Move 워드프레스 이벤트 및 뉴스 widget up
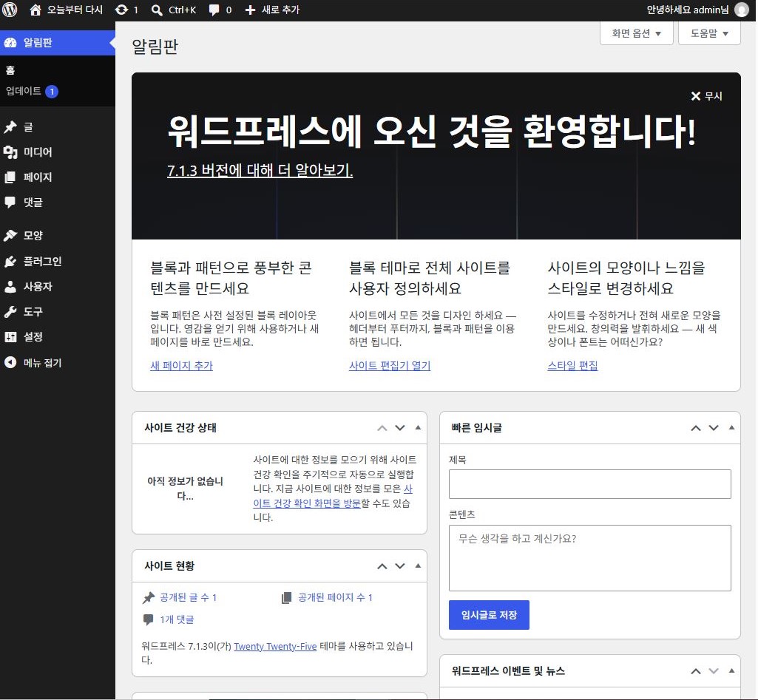Screen dimensions: 758x700 point(696,671)
